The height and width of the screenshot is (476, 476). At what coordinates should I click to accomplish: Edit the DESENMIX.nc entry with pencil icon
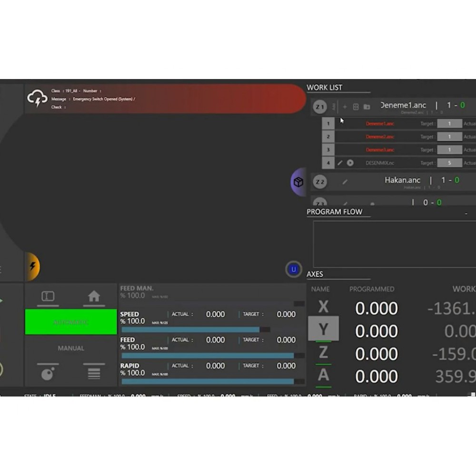click(340, 163)
